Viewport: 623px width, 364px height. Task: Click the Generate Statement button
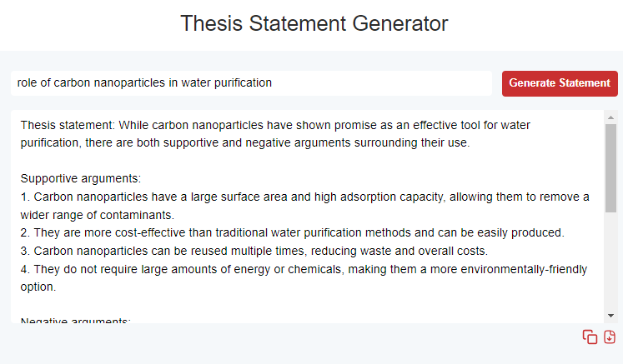coord(560,83)
